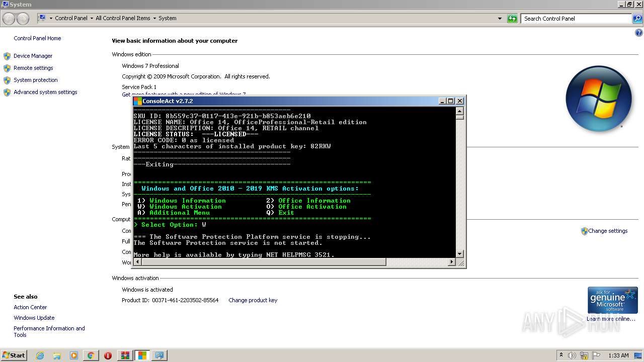Click System breadcrumb in address bar

pos(167,18)
